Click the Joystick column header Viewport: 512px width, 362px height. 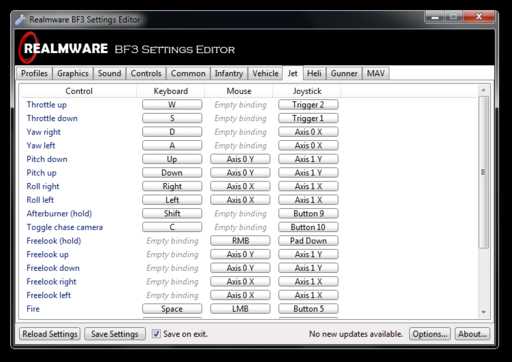(x=307, y=91)
